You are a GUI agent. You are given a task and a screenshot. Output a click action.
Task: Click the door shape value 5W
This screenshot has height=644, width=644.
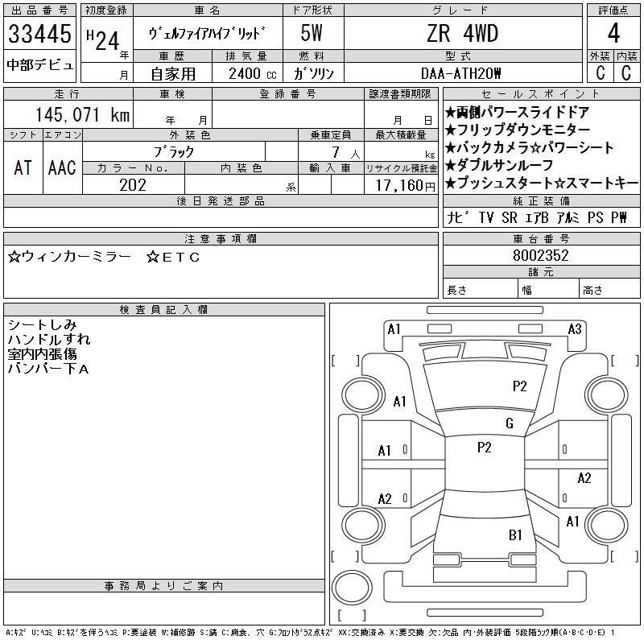(312, 33)
